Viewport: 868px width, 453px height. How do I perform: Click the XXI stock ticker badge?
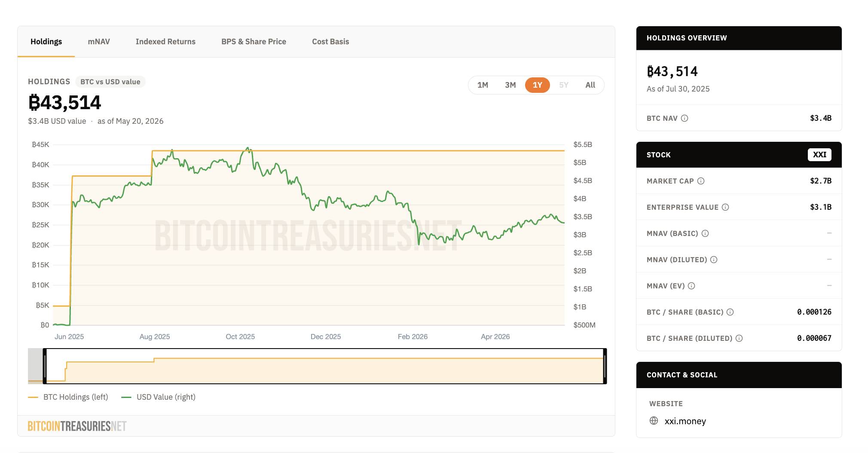[819, 155]
